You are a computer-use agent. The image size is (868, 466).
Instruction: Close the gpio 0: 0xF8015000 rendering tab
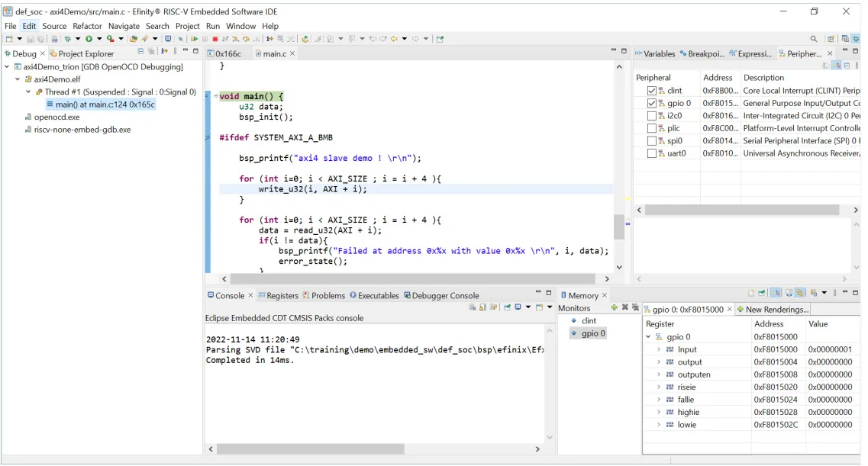coord(730,309)
